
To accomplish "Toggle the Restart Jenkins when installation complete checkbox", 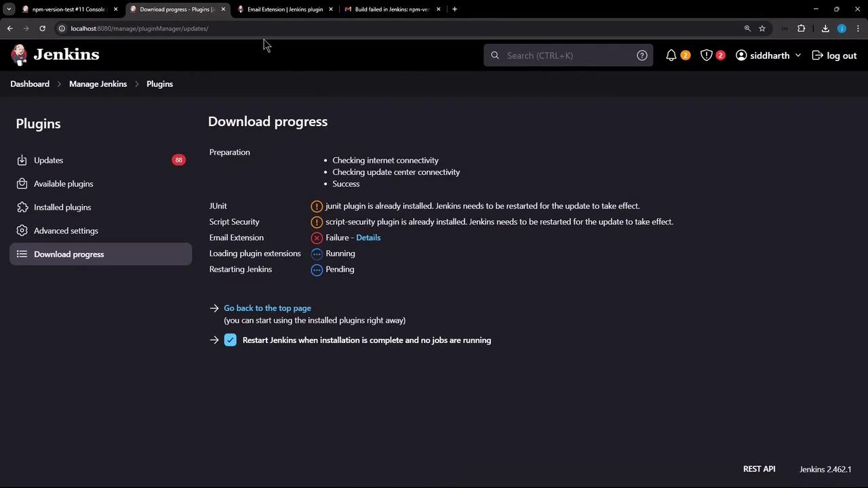I will click(231, 340).
